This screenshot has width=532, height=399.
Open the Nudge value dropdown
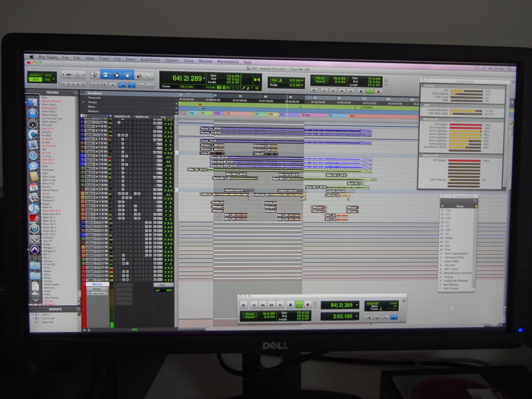coord(302,85)
